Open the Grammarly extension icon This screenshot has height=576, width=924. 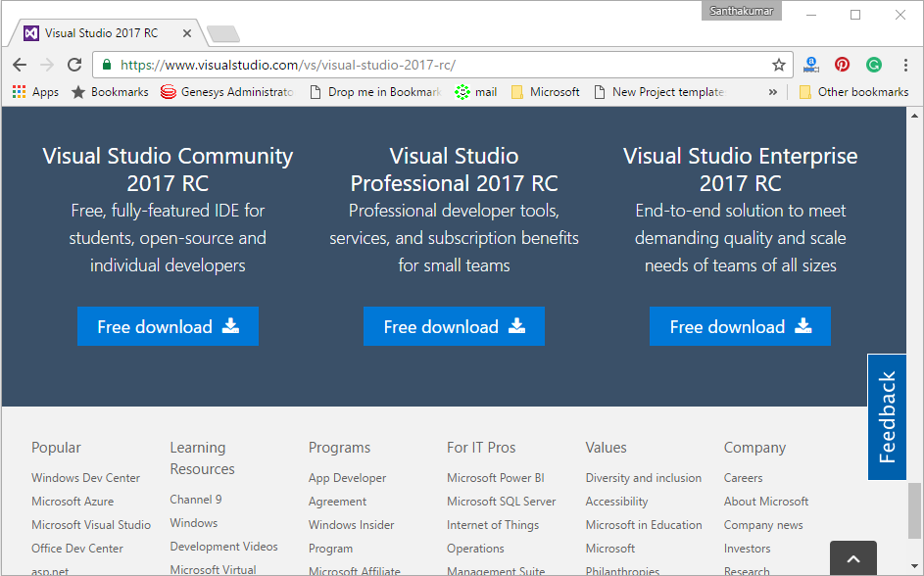(x=873, y=65)
